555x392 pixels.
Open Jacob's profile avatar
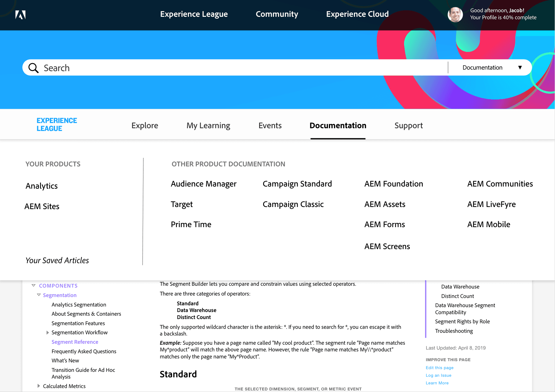pyautogui.click(x=455, y=14)
